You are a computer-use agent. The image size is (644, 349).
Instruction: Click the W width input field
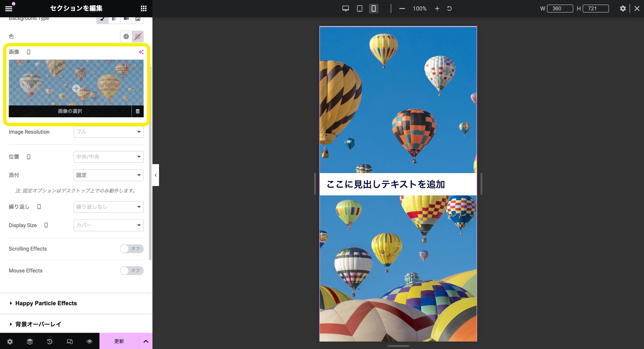point(560,9)
